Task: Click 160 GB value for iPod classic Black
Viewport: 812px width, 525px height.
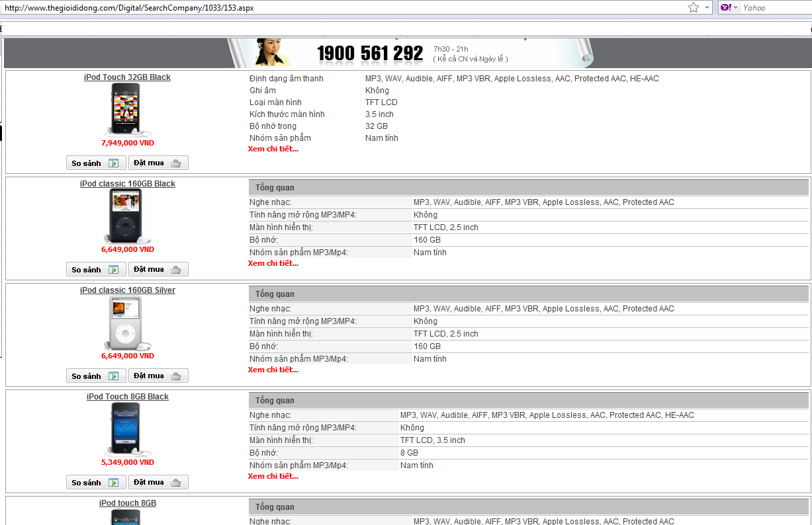Action: coord(427,240)
